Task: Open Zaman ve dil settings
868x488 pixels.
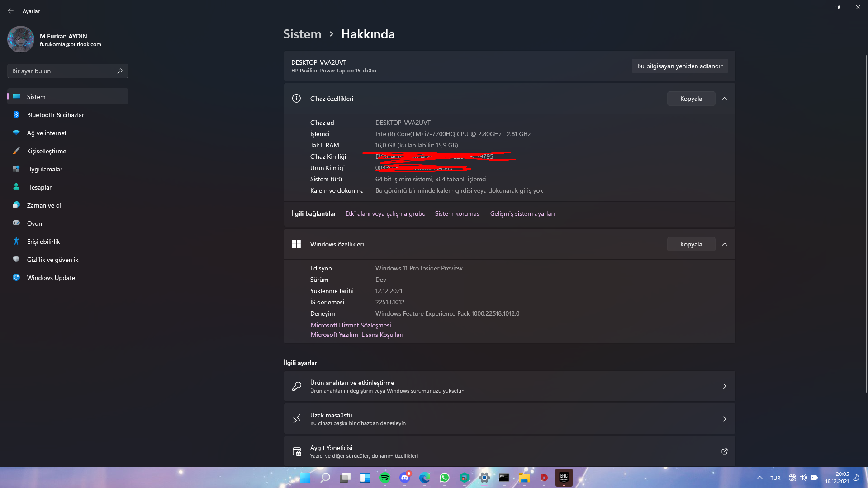Action: tap(68, 205)
